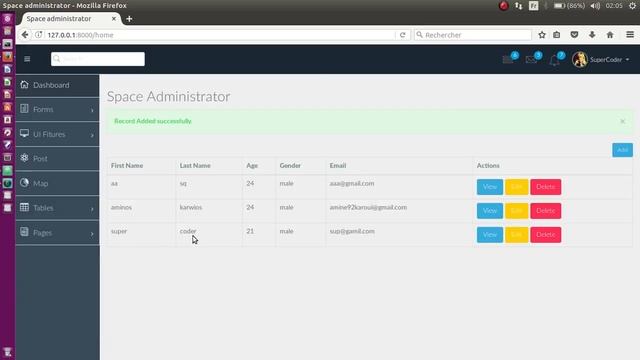Click the Dashboard home icon
Image resolution: width=640 pixels, height=360 pixels.
24,84
